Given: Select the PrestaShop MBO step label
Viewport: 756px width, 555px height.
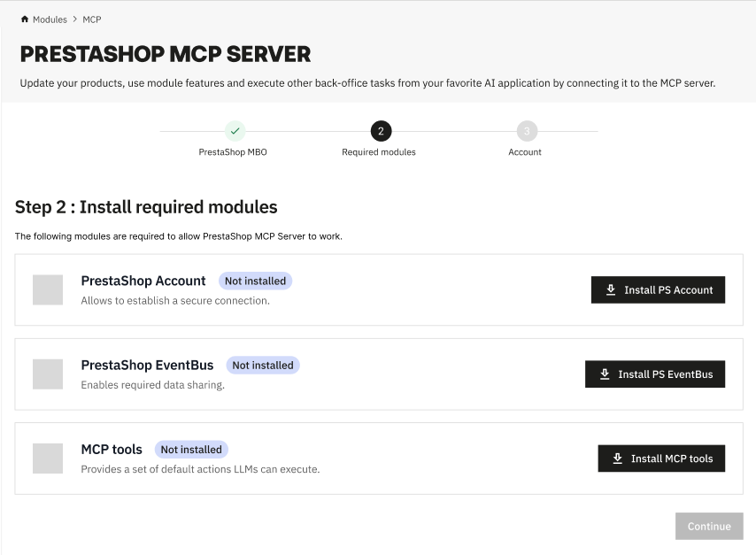Looking at the screenshot, I should (x=233, y=152).
